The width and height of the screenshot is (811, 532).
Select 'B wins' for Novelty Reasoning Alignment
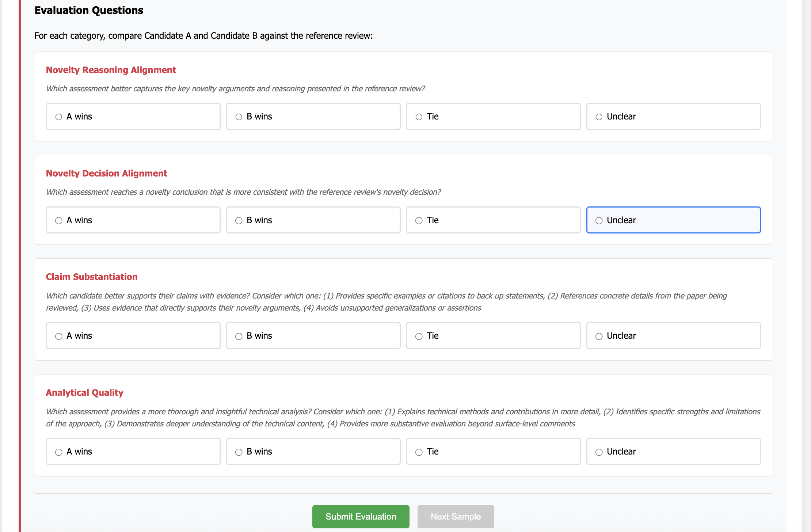[x=239, y=117]
